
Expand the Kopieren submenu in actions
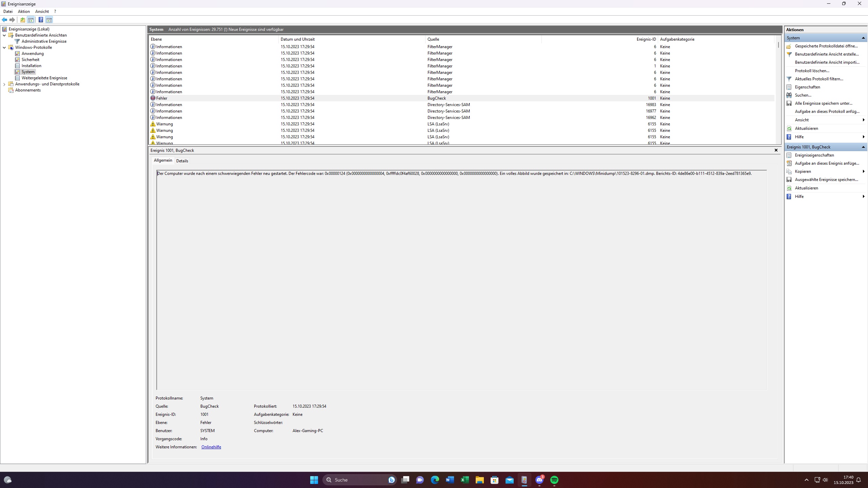[863, 171]
